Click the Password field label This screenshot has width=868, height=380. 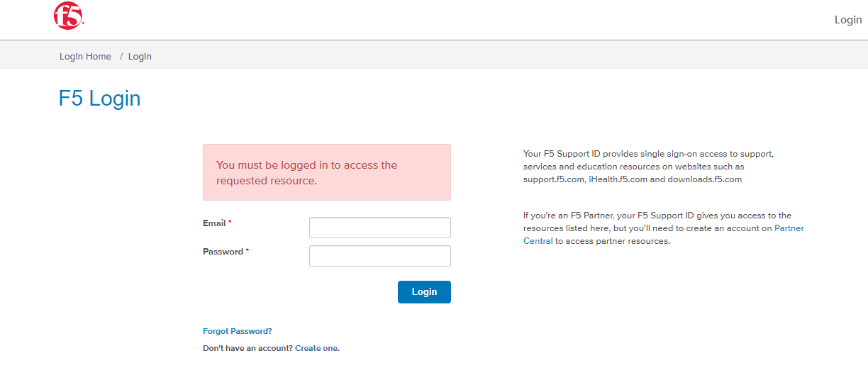tap(223, 252)
